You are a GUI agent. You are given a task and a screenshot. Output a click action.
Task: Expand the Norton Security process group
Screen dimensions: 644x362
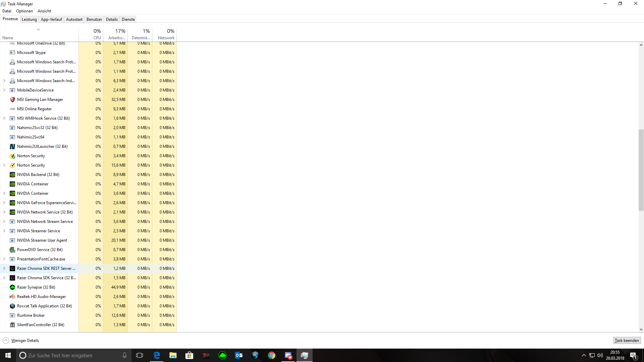click(x=4, y=165)
